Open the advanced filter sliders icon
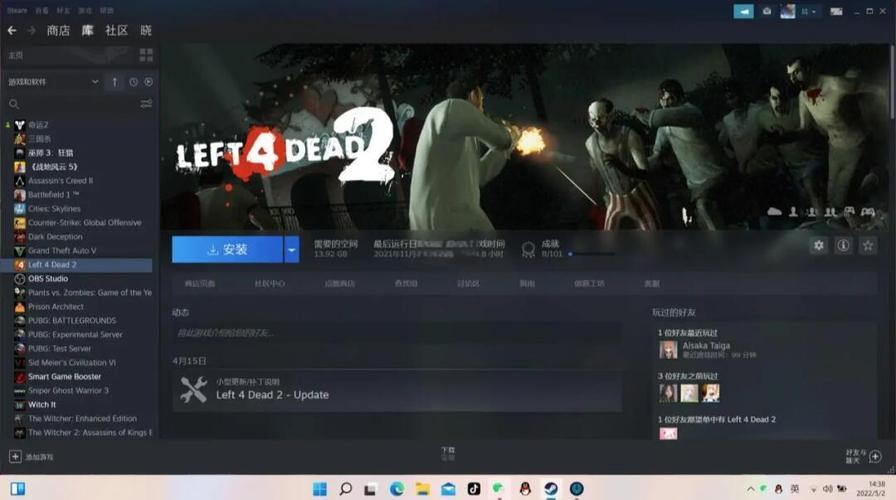Viewport: 896px width, 500px height. [x=147, y=104]
